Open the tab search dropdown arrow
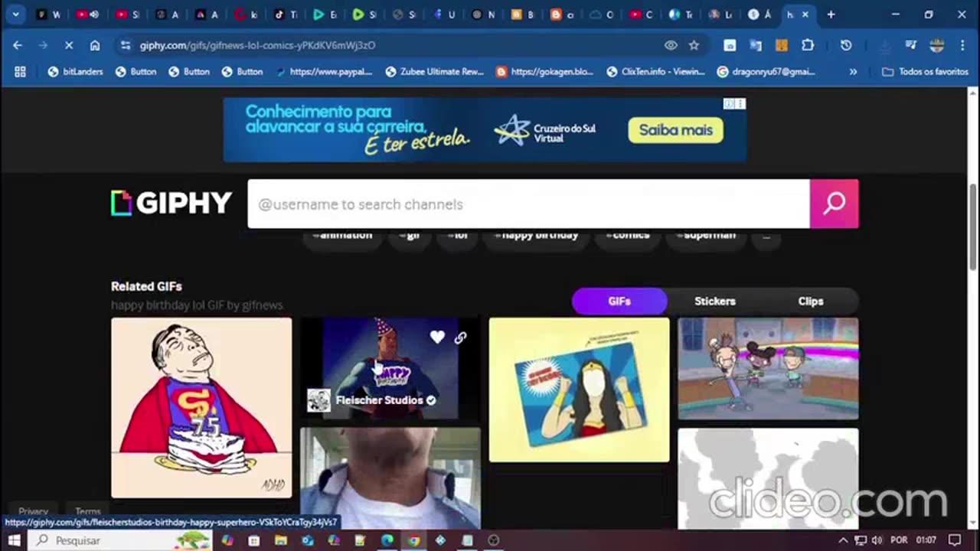 [15, 15]
